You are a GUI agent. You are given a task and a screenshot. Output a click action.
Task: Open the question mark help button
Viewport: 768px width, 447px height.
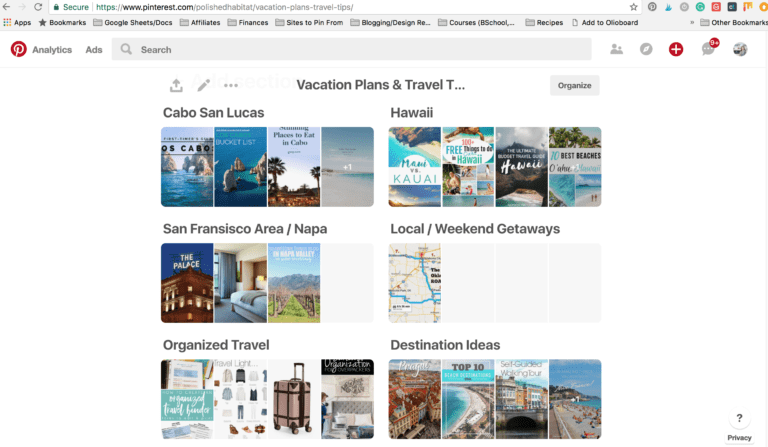[x=739, y=418]
